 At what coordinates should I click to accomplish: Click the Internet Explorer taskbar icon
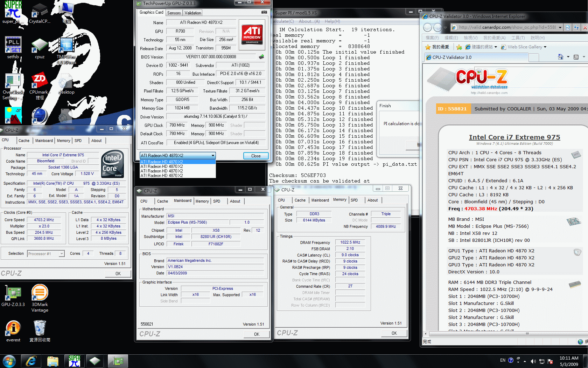[x=31, y=361]
